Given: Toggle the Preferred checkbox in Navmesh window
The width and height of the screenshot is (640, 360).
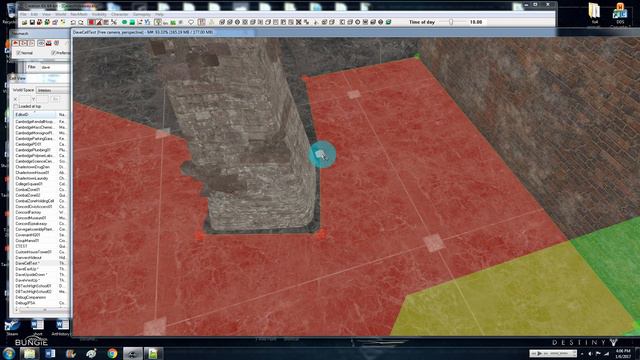Looking at the screenshot, I should [53, 53].
